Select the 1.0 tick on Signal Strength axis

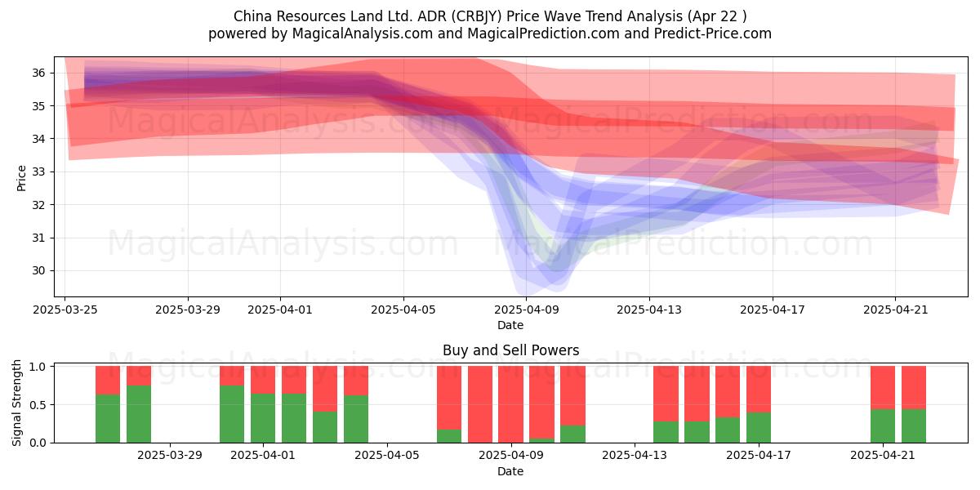click(39, 366)
